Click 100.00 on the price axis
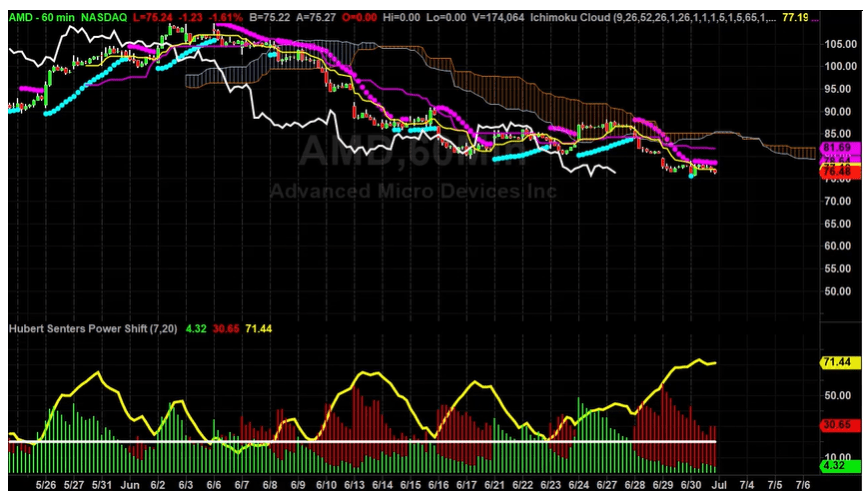 click(840, 66)
